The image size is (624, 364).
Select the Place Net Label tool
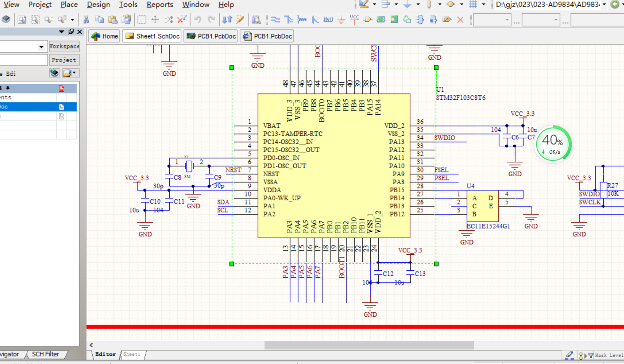point(328,19)
